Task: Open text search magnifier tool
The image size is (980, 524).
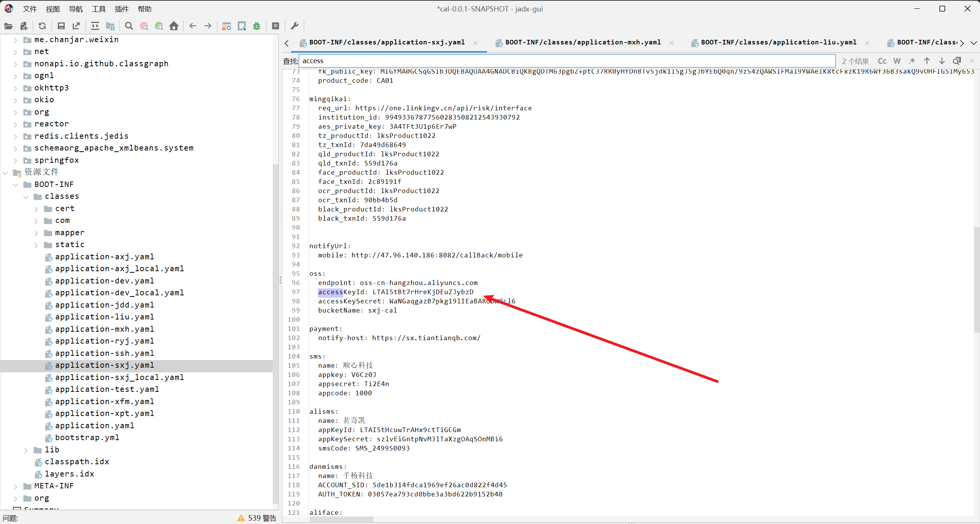Action: tap(129, 26)
